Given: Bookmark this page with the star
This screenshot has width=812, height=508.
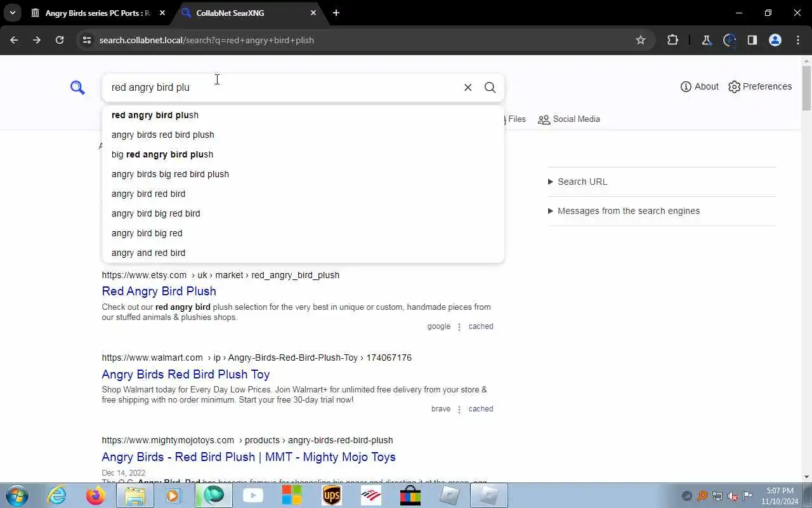Looking at the screenshot, I should tap(641, 40).
